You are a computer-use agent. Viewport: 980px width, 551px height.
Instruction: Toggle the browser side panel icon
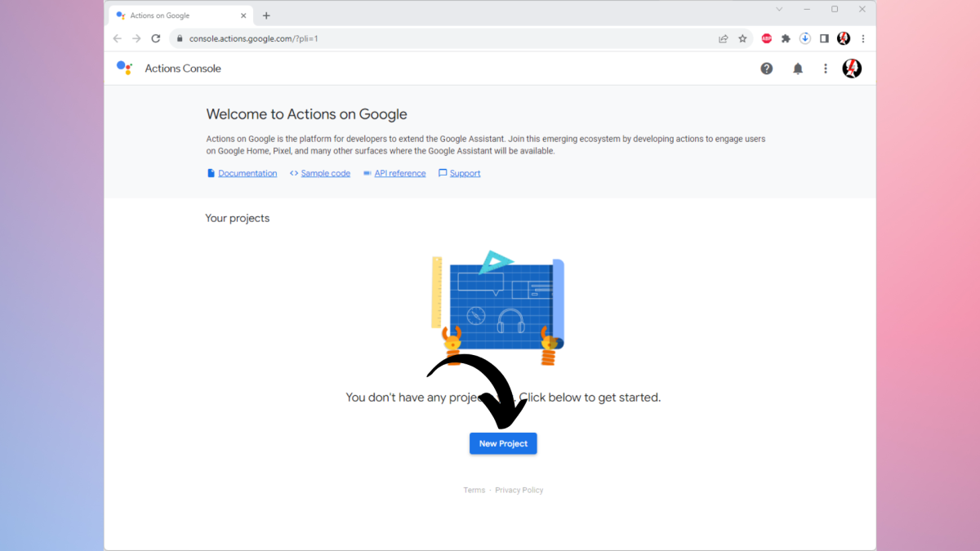824,38
